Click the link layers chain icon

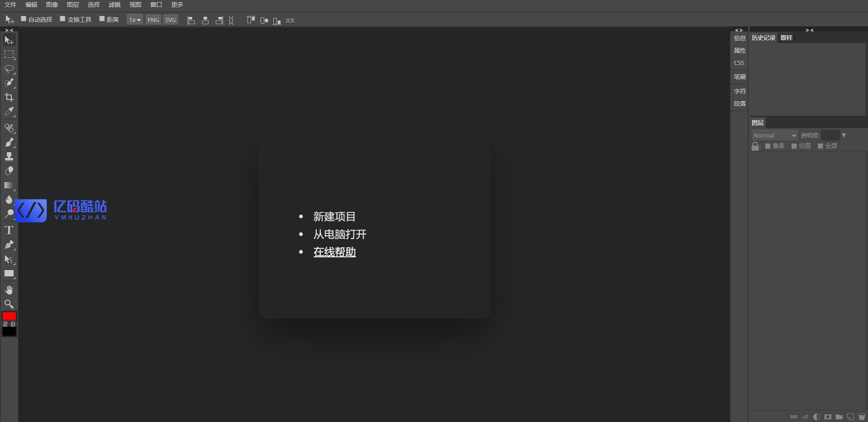794,417
